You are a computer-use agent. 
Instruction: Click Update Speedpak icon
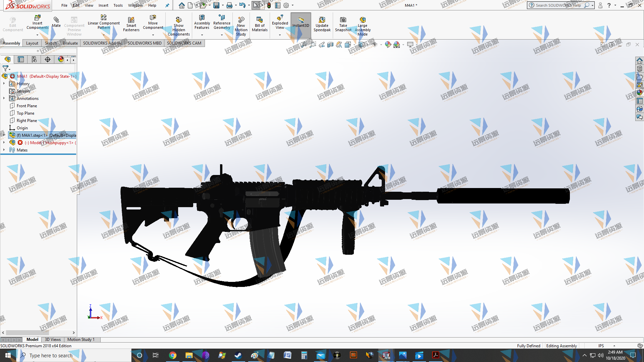[x=322, y=20]
